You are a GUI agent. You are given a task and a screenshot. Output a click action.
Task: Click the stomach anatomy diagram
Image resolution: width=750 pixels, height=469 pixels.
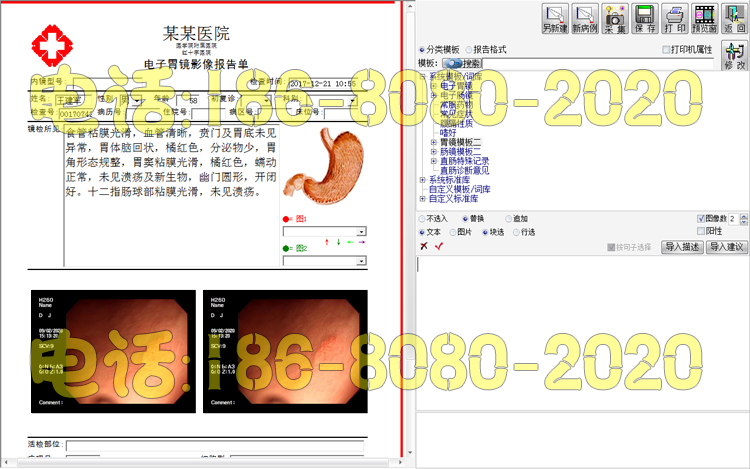point(323,166)
